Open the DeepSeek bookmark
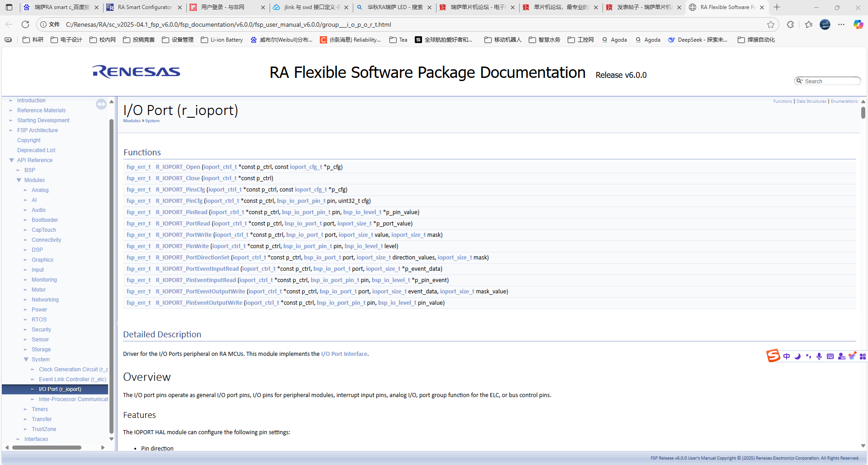868x465 pixels. tap(698, 40)
